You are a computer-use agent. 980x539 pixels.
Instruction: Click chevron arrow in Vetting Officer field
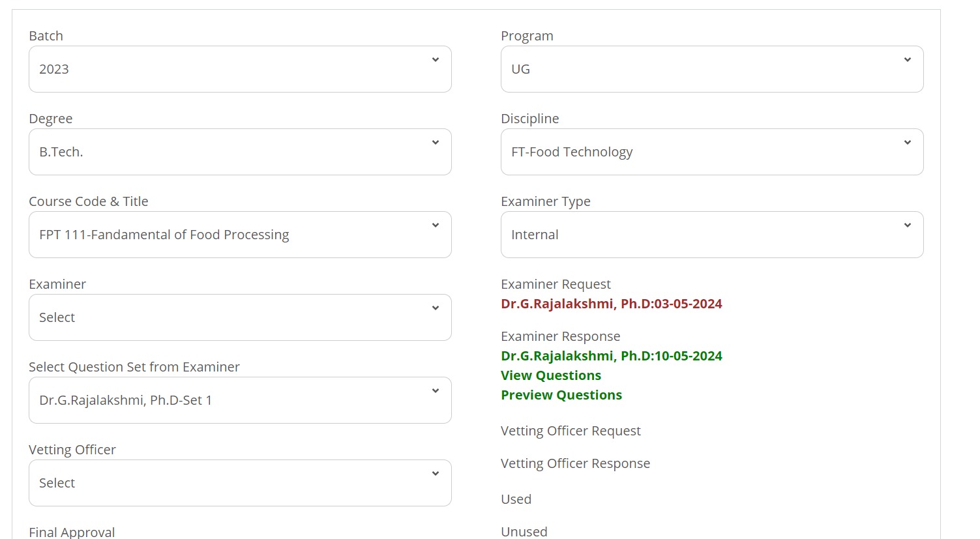[436, 474]
